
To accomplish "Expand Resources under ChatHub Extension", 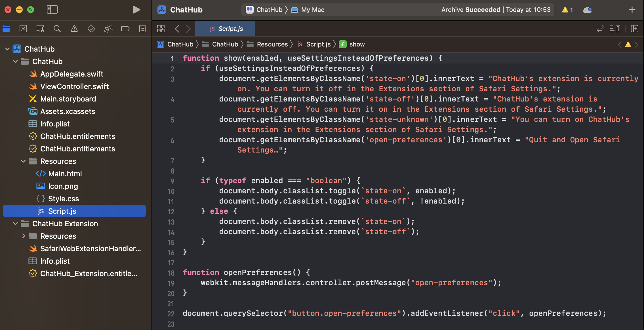I will pos(24,236).
